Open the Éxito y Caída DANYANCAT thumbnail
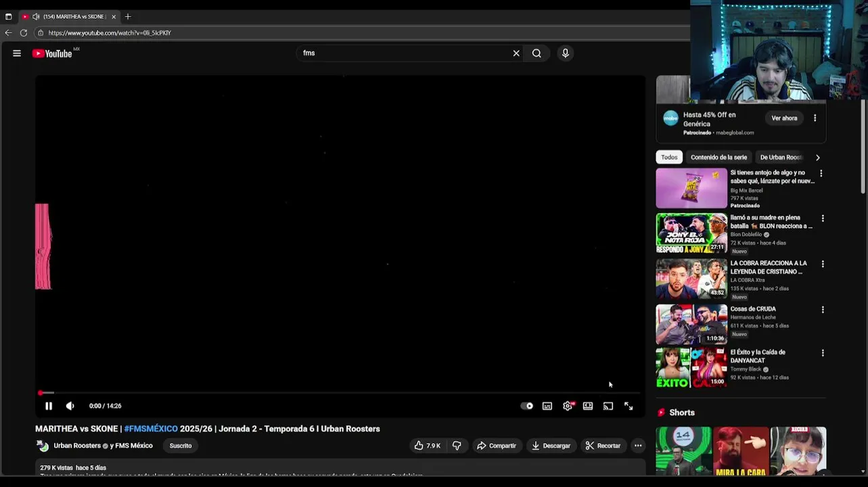 (x=691, y=368)
